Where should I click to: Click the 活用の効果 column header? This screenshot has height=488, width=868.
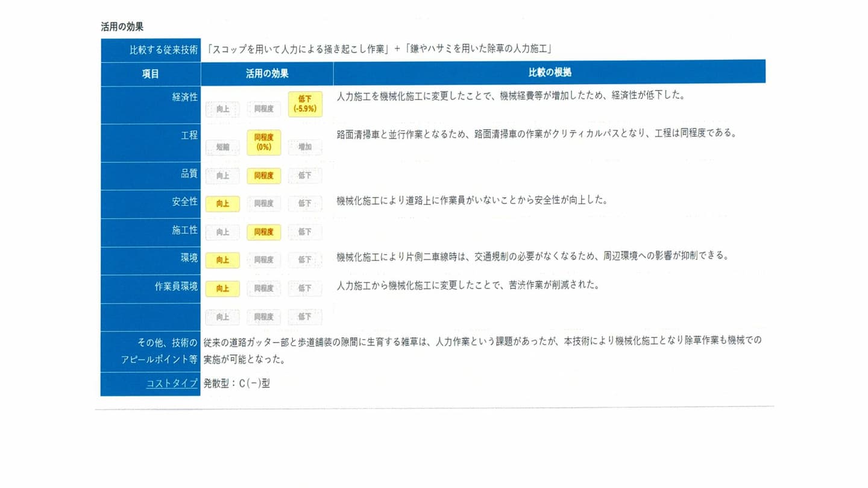(266, 74)
